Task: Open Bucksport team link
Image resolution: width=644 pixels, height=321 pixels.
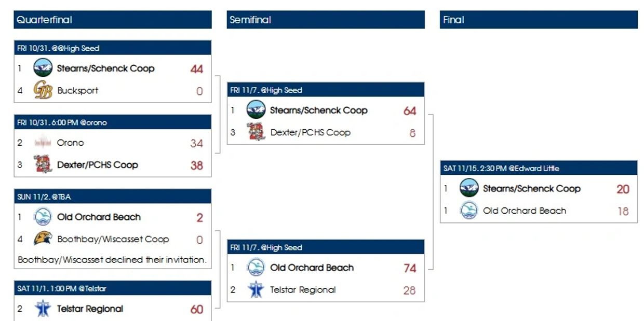Action: pos(78,90)
